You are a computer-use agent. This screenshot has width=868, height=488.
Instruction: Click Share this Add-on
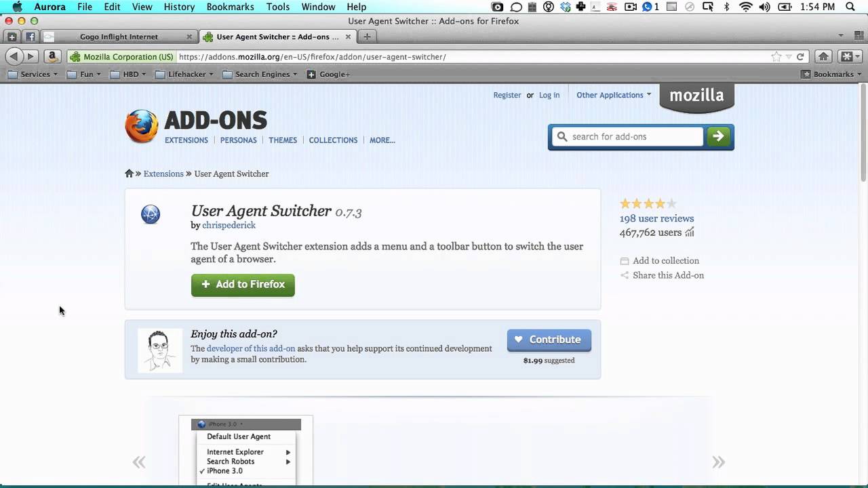(x=662, y=275)
